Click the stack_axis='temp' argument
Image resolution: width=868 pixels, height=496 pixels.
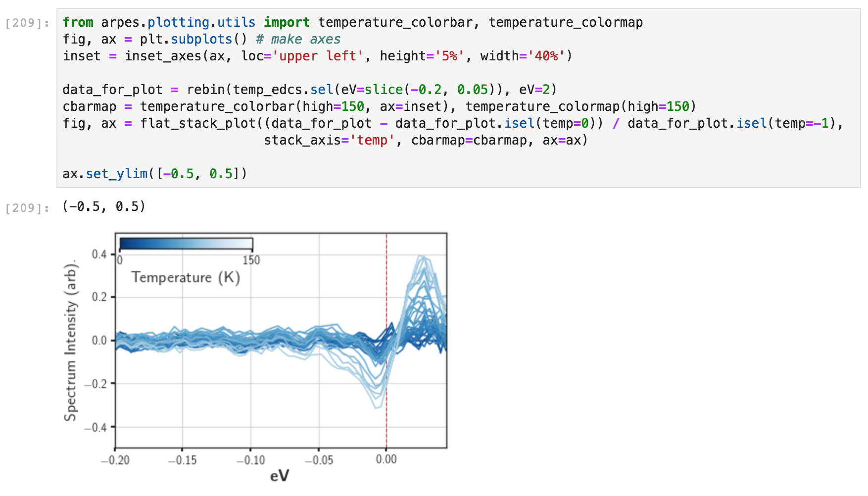tap(329, 140)
